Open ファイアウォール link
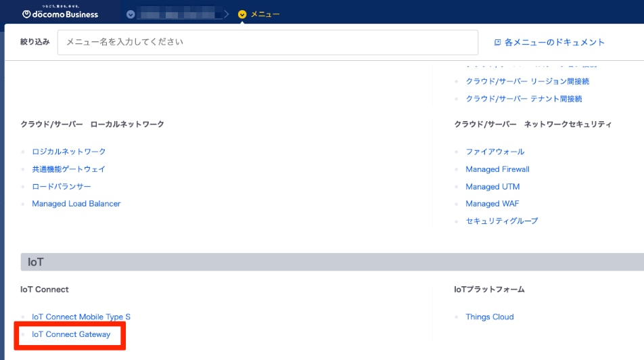Image resolution: width=644 pixels, height=360 pixels. pyautogui.click(x=495, y=152)
